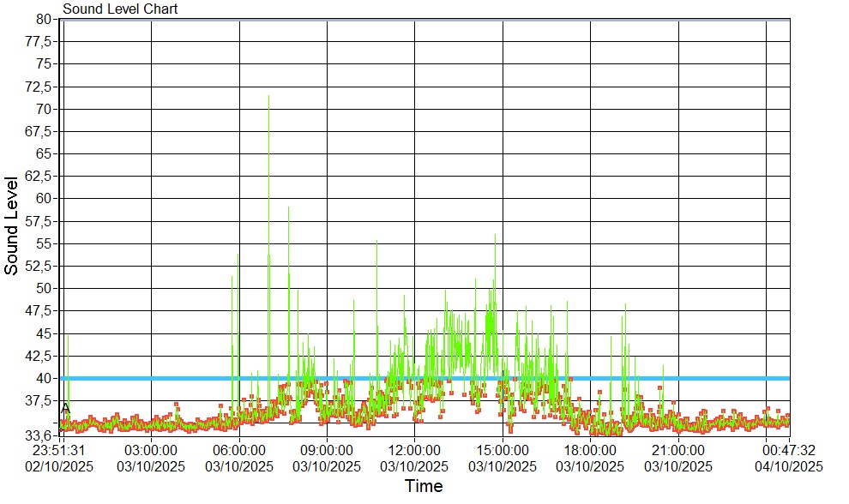Click the 23:51:31 start time label

click(60, 449)
